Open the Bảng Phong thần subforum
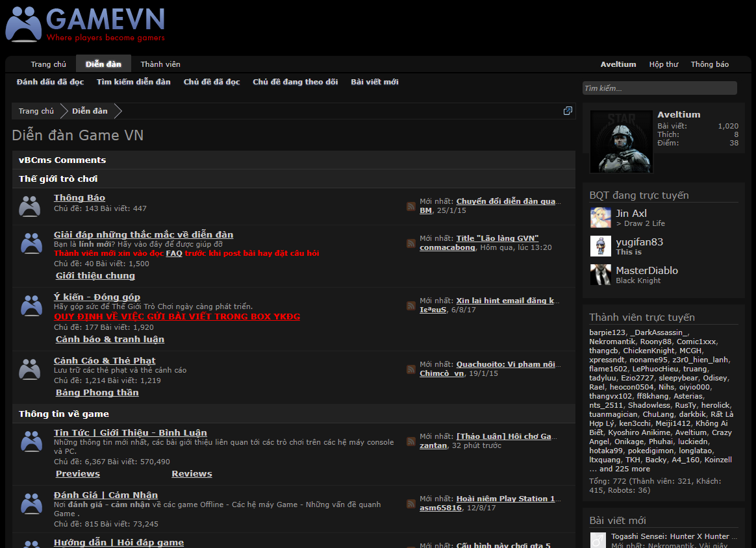The image size is (756, 548). (x=97, y=392)
